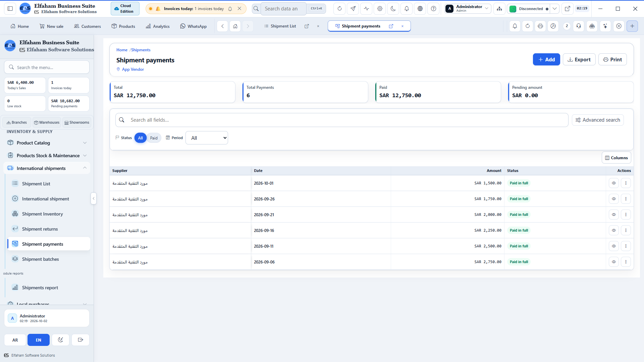View the 2026-09-06 payment eye icon
Screen dimensions: 644x362
[x=614, y=262]
